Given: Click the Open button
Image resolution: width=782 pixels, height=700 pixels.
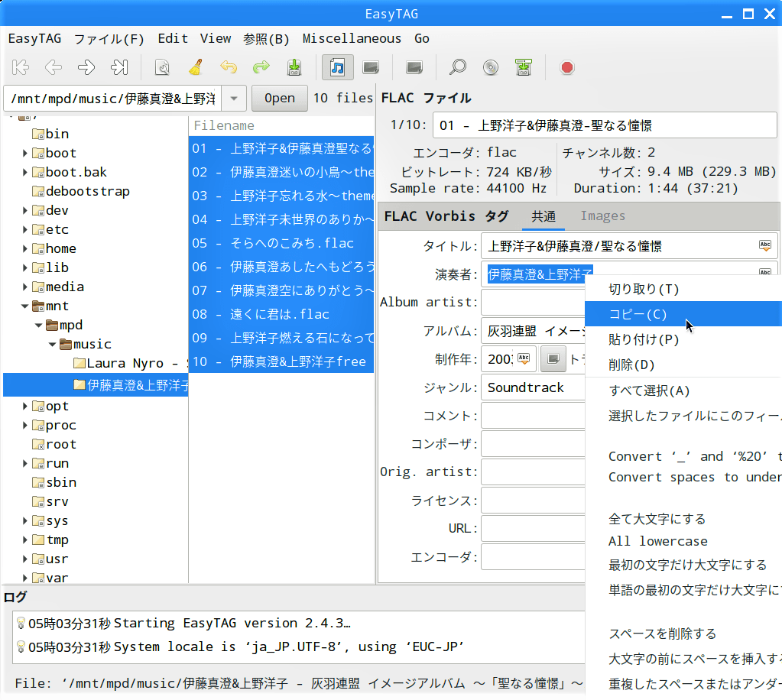Looking at the screenshot, I should pyautogui.click(x=279, y=99).
